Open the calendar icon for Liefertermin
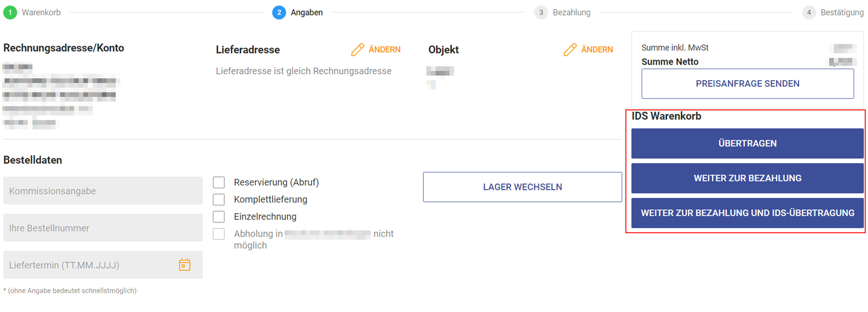This screenshot has height=312, width=868. (184, 265)
